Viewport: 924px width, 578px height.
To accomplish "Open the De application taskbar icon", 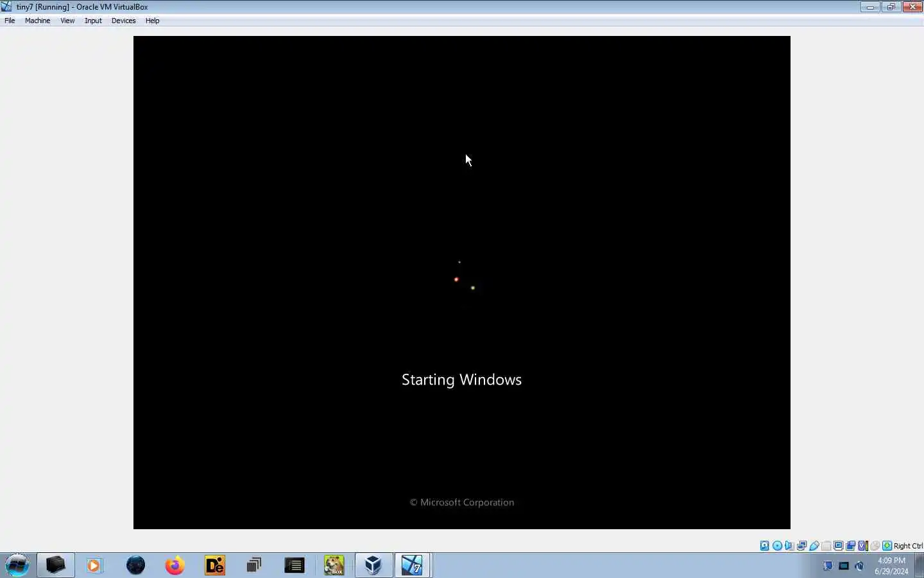I will tap(215, 565).
